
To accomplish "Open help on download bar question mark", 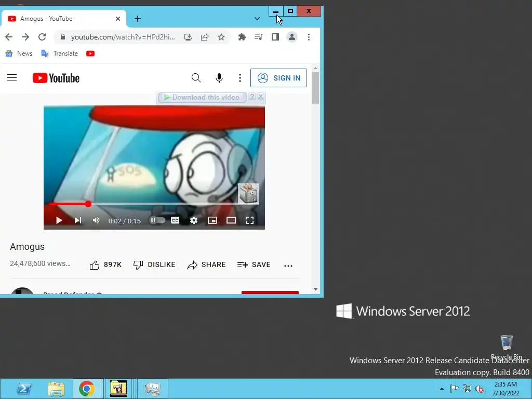I will 252,97.
